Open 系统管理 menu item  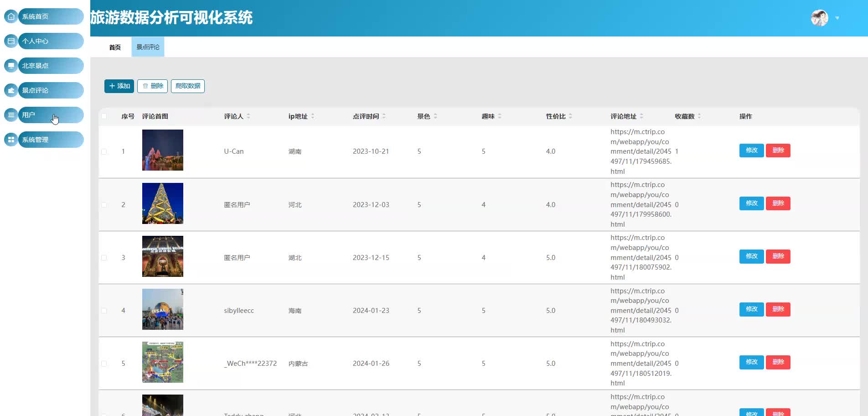tap(51, 140)
